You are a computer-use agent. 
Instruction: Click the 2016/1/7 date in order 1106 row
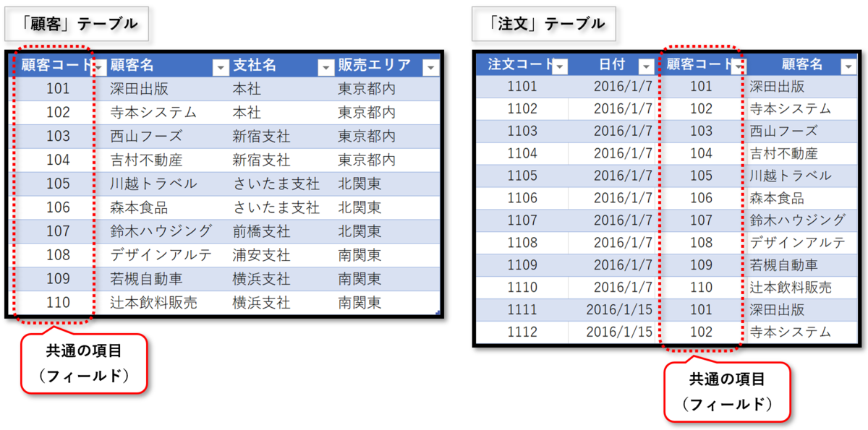tap(624, 199)
